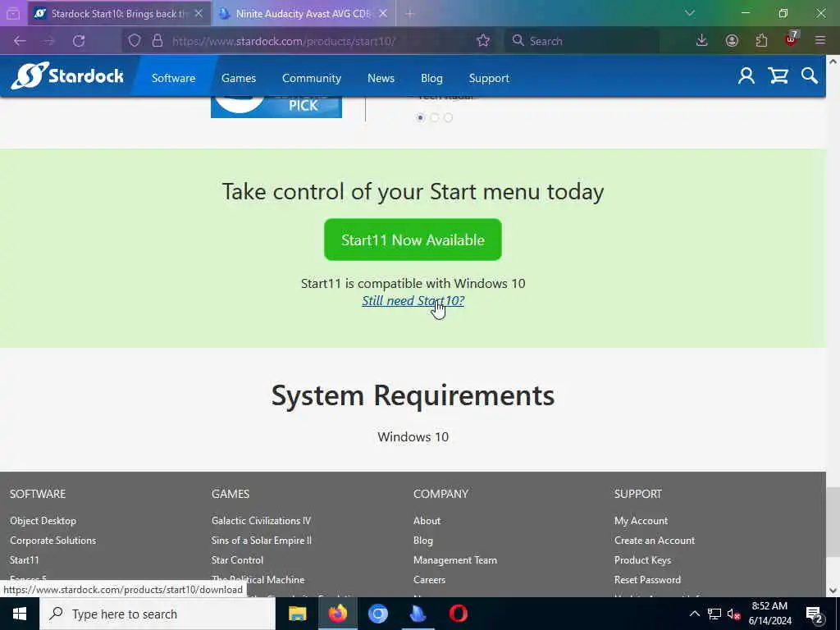This screenshot has width=840, height=630.
Task: Close the Stardock Start10 tab
Action: point(199,14)
